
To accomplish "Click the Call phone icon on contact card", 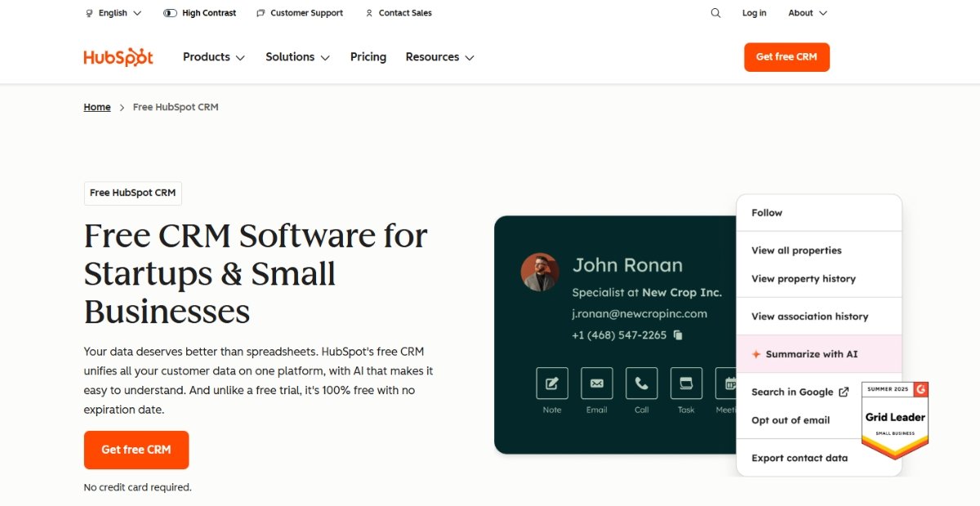I will coord(642,383).
